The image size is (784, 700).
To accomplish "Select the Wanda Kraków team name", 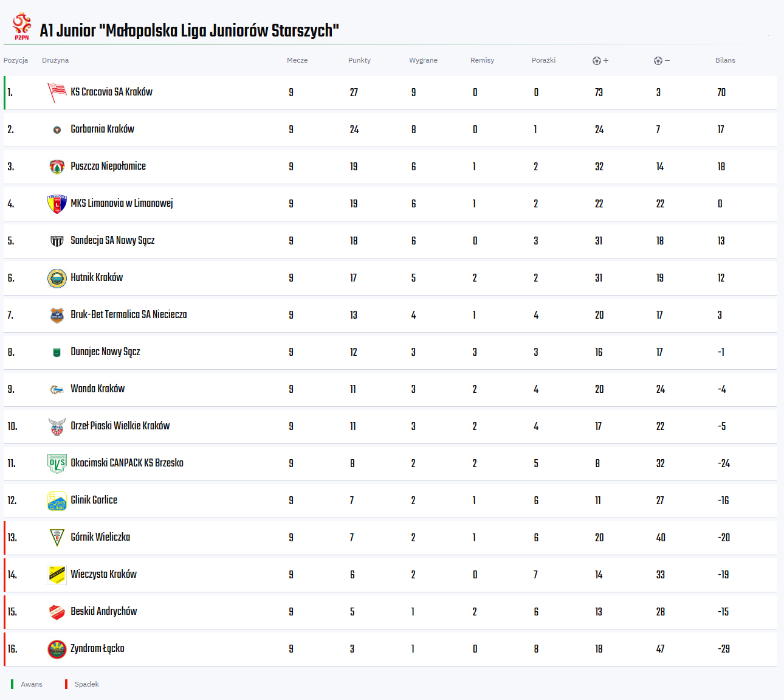I will (97, 389).
